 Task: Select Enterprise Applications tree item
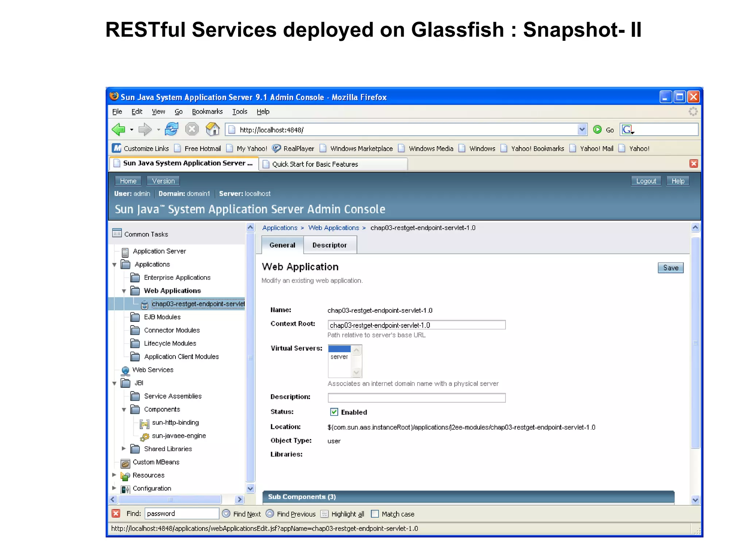point(177,277)
